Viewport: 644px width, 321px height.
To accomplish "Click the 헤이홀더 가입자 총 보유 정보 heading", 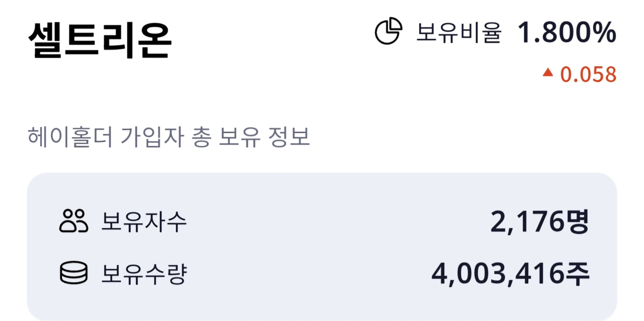I will pos(169,137).
